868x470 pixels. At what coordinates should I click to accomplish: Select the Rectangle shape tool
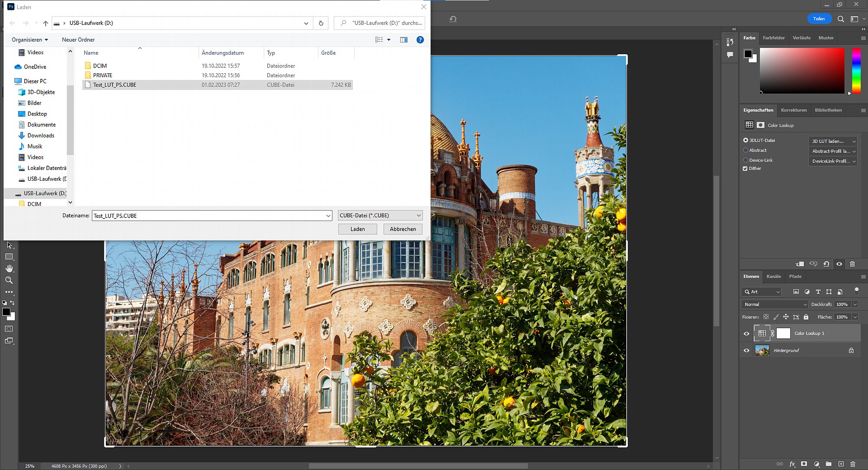pyautogui.click(x=9, y=257)
